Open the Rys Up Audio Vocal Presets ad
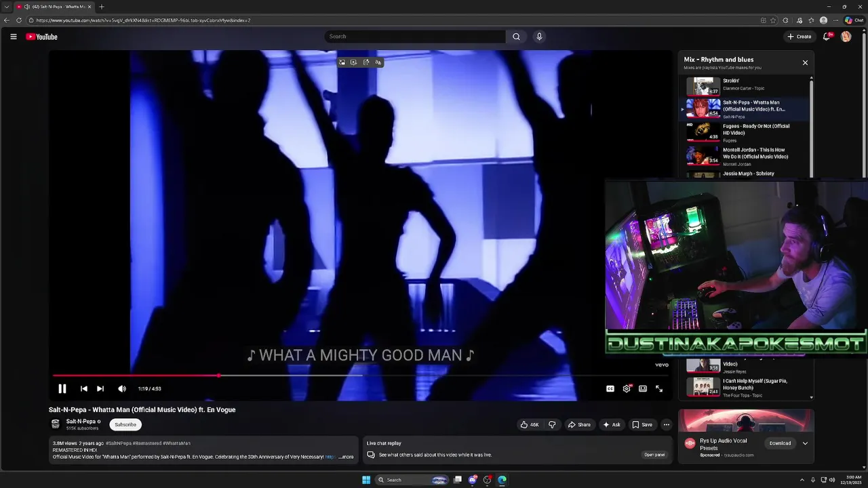This screenshot has height=488, width=868. point(723,444)
